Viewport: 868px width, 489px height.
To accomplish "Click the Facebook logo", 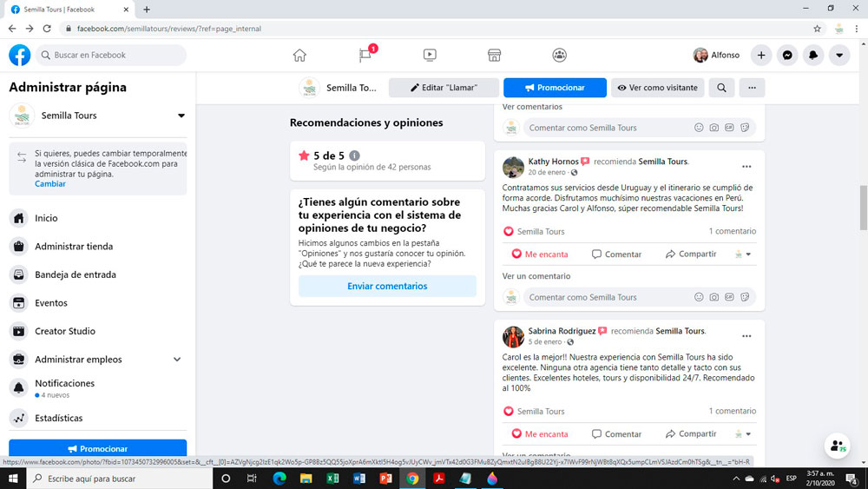I will (19, 55).
